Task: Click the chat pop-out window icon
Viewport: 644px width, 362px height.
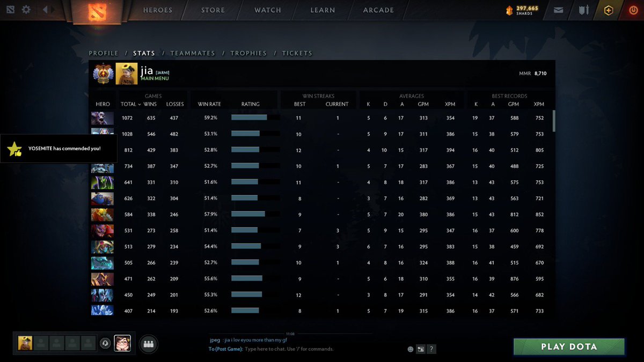Action: pos(421,349)
